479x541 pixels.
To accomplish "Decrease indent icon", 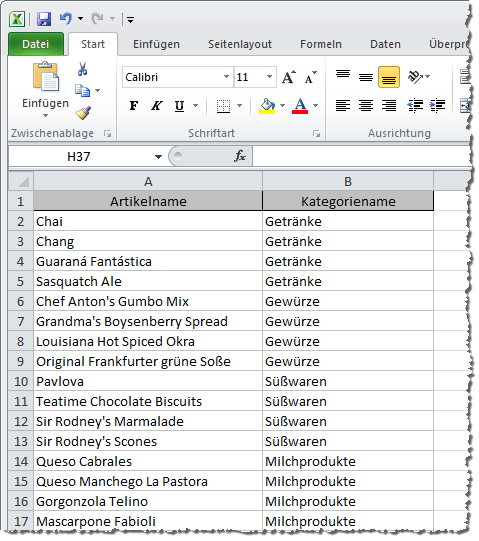I will pyautogui.click(x=415, y=105).
